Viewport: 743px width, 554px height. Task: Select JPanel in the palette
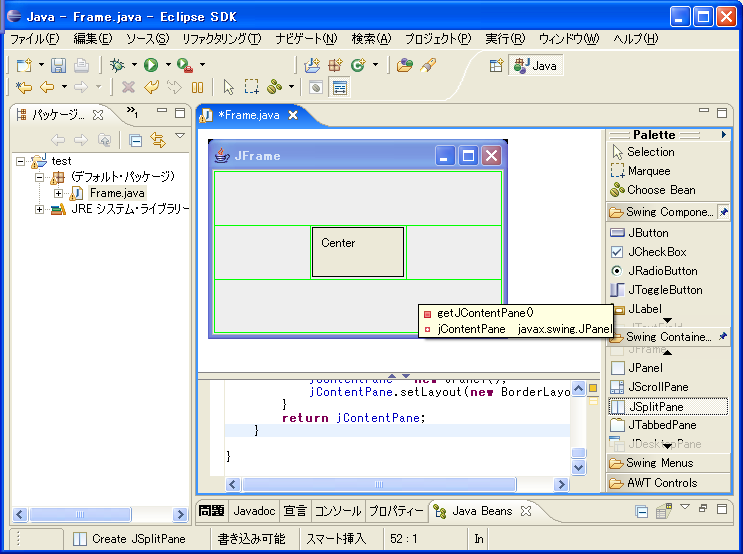click(668, 368)
